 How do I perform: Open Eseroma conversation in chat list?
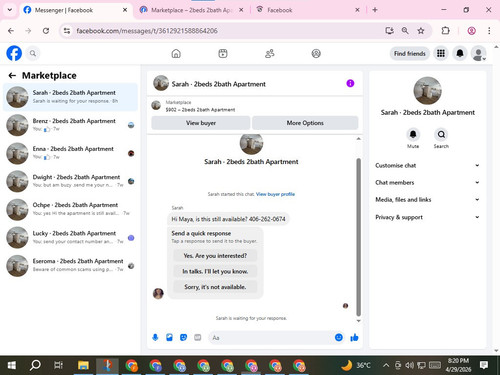coord(70,265)
